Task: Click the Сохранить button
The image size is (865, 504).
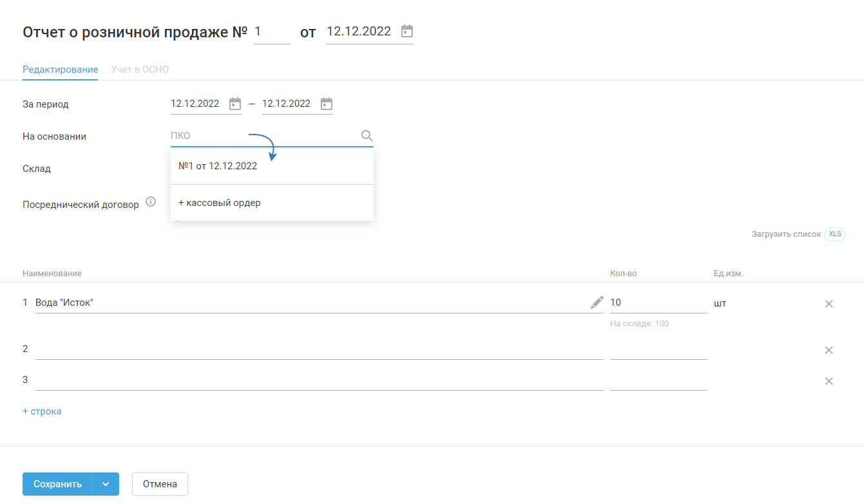Action: [57, 484]
